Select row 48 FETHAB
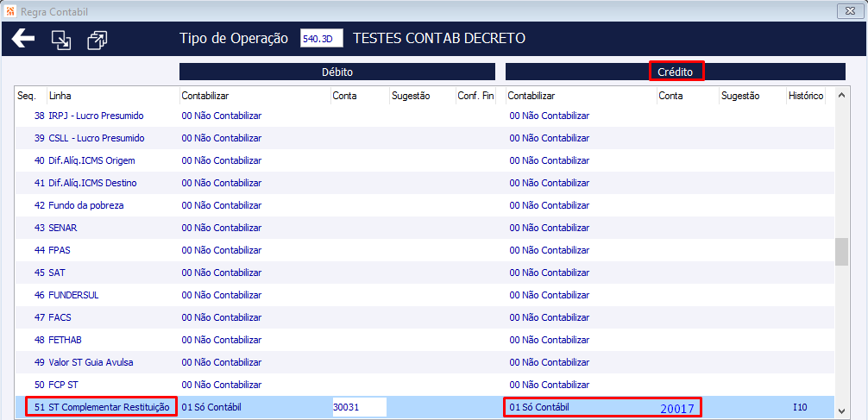Image resolution: width=868 pixels, height=420 pixels. [x=425, y=340]
